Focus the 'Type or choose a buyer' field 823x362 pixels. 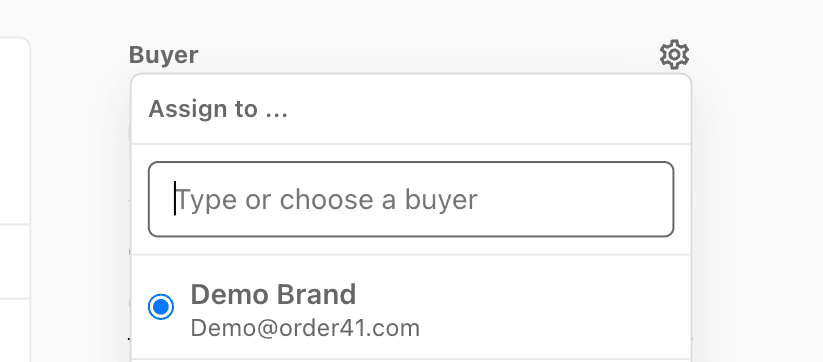(411, 199)
